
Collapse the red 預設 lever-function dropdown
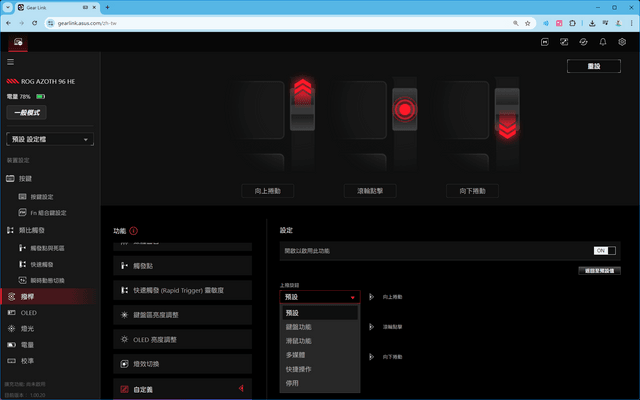(320, 297)
